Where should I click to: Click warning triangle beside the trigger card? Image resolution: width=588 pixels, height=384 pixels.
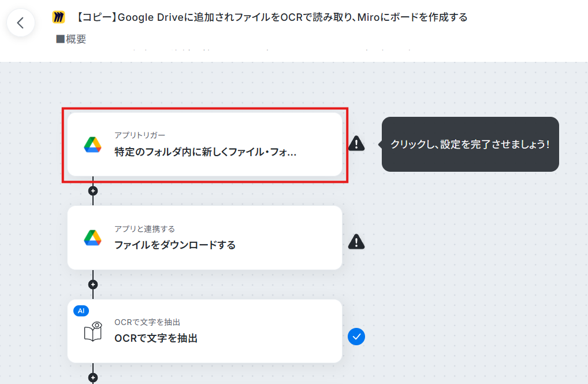[x=356, y=143]
